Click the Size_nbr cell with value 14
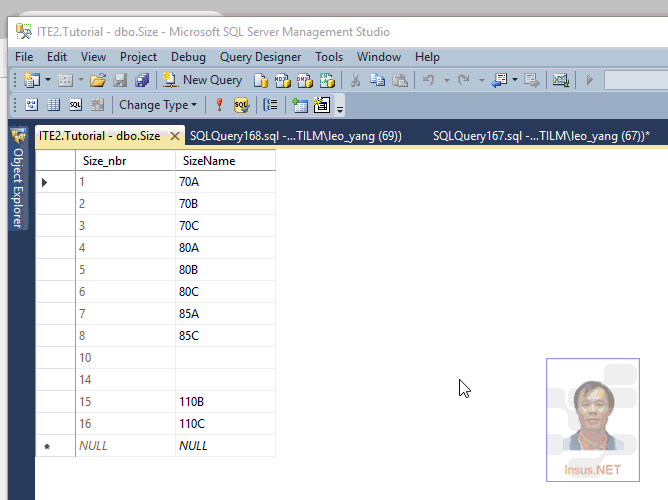The width and height of the screenshot is (668, 500). point(125,380)
